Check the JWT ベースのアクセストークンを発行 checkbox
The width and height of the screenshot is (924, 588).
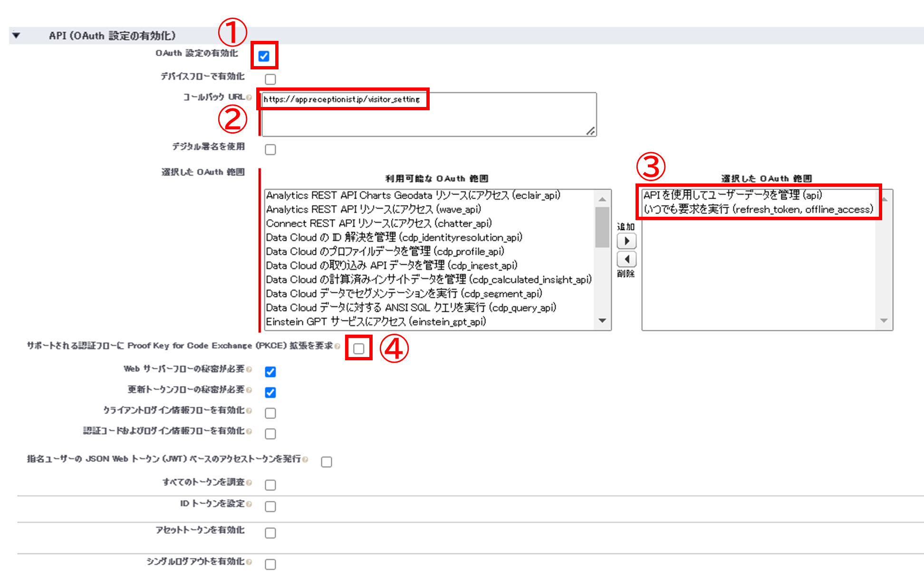coord(327,462)
